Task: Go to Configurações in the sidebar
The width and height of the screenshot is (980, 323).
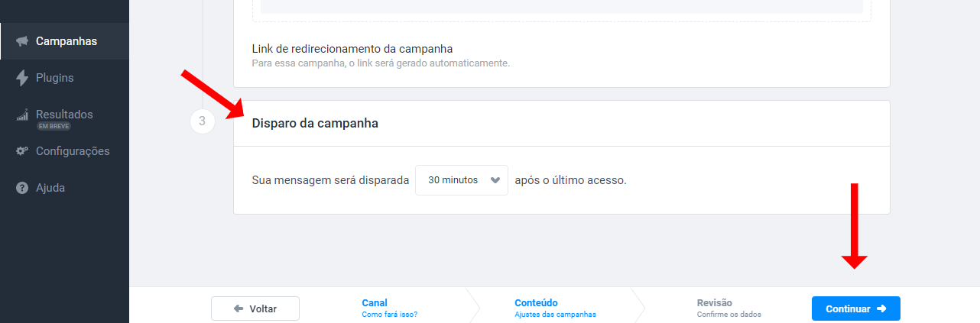Action: [x=64, y=151]
